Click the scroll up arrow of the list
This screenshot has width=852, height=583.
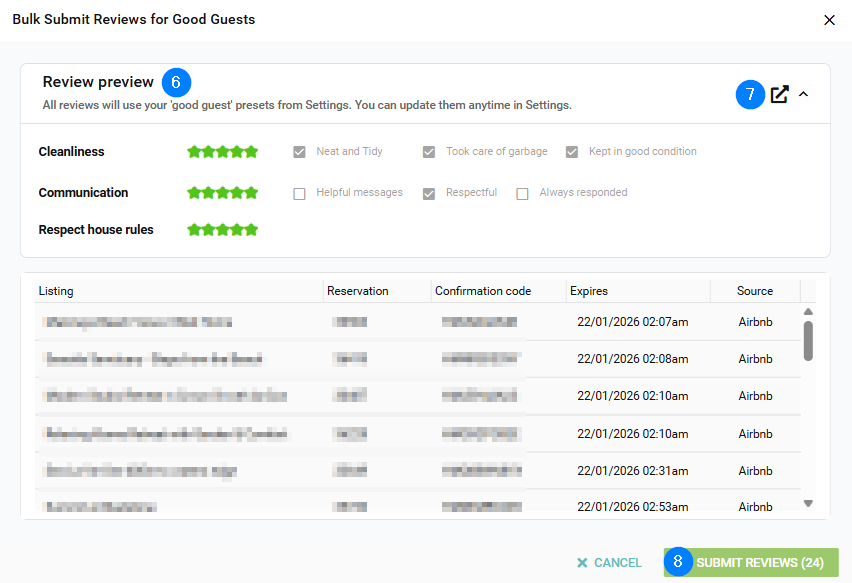[x=808, y=312]
